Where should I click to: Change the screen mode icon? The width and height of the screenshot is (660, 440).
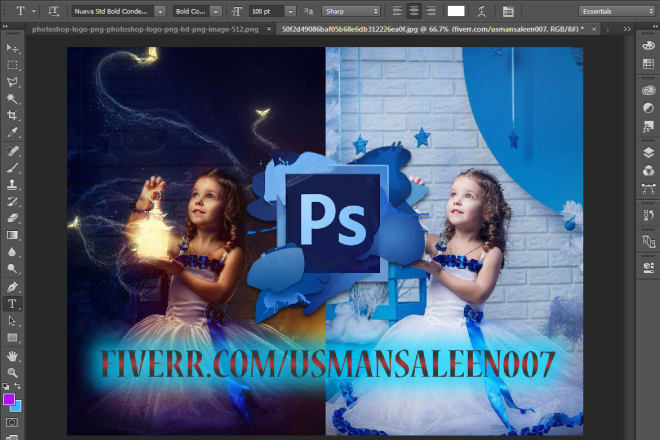pos(12,437)
